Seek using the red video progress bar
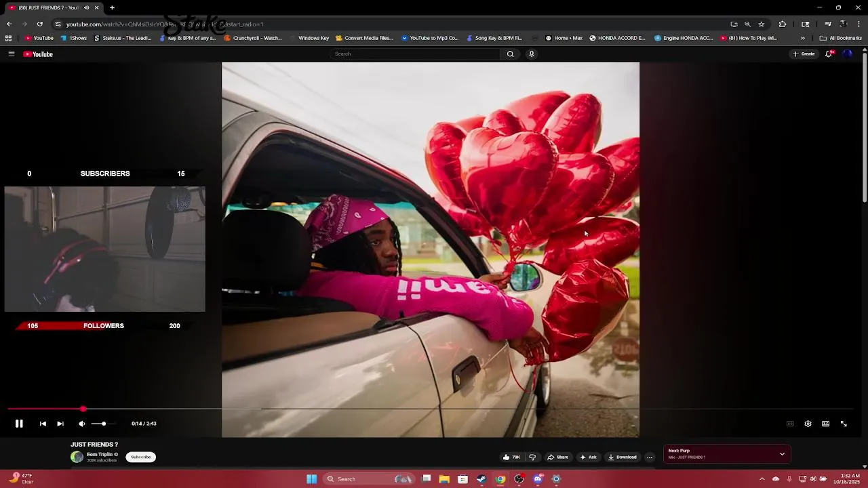The image size is (868, 488). pos(431,409)
